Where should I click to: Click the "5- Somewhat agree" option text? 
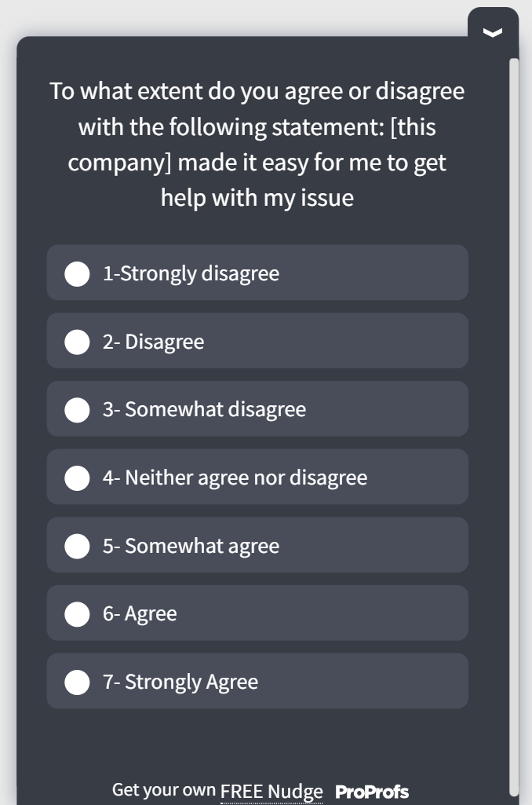(x=191, y=547)
